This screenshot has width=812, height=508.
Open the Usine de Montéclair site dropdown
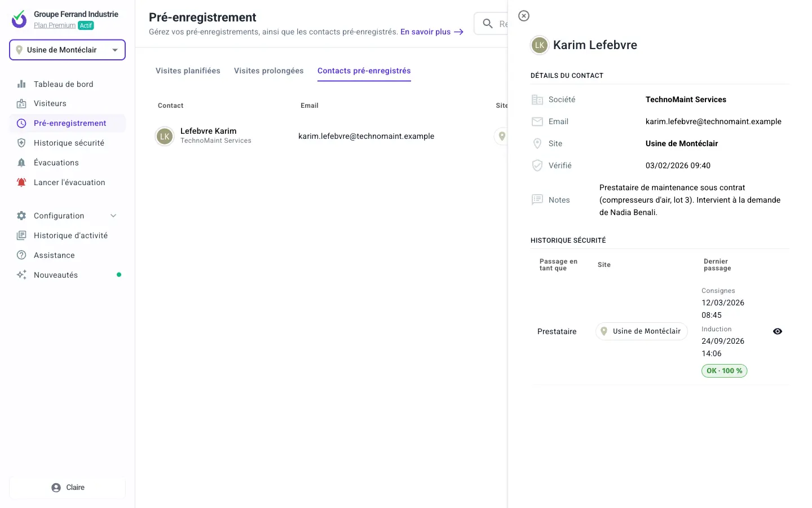pyautogui.click(x=67, y=50)
